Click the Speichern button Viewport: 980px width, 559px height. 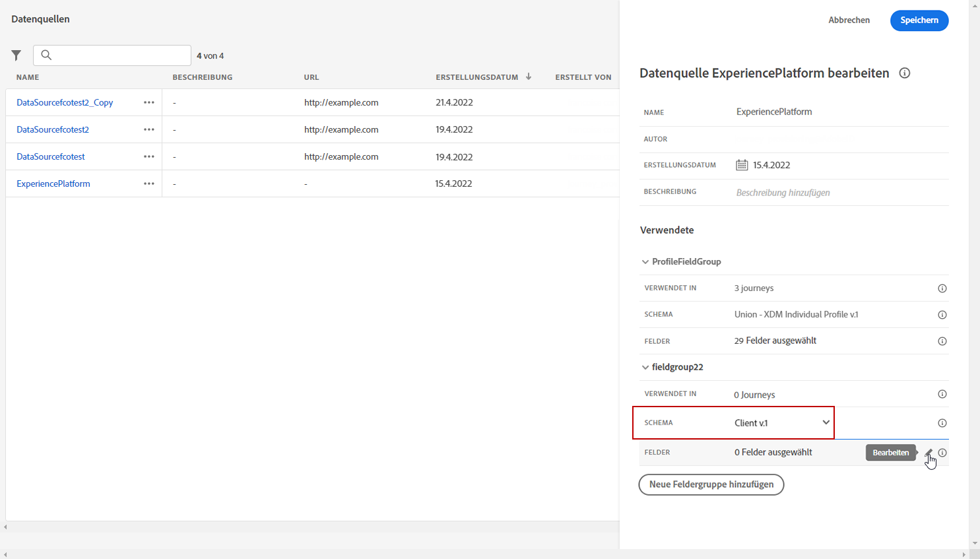[x=919, y=20]
